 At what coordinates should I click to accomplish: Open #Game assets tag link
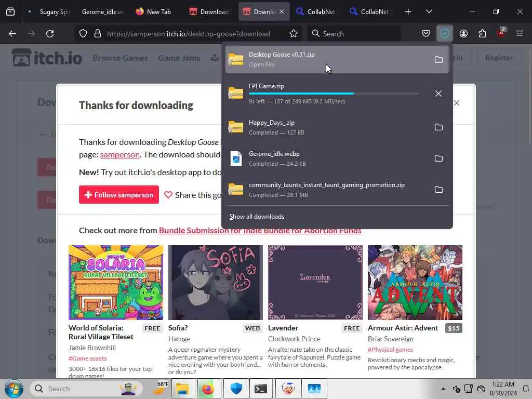click(87, 358)
